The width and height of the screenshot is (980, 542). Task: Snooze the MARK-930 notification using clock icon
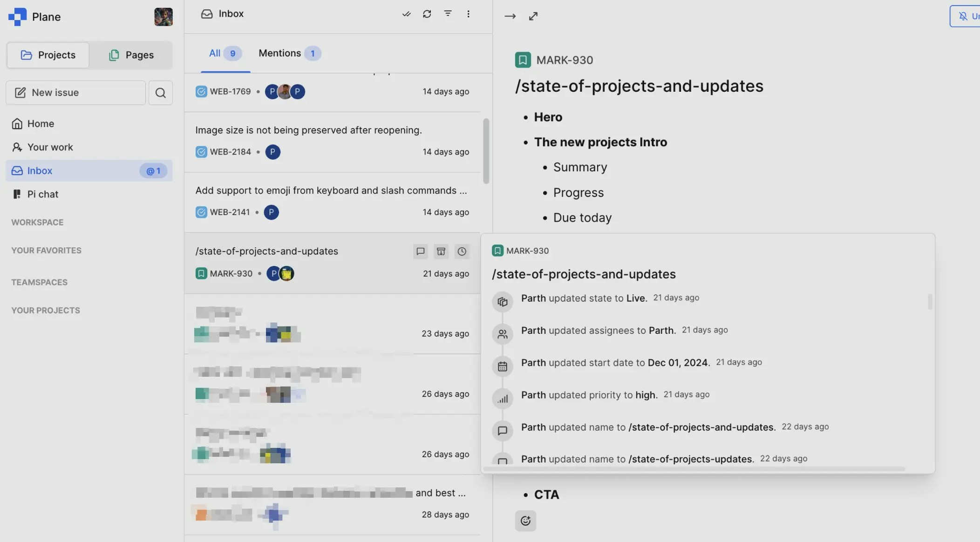click(x=461, y=251)
